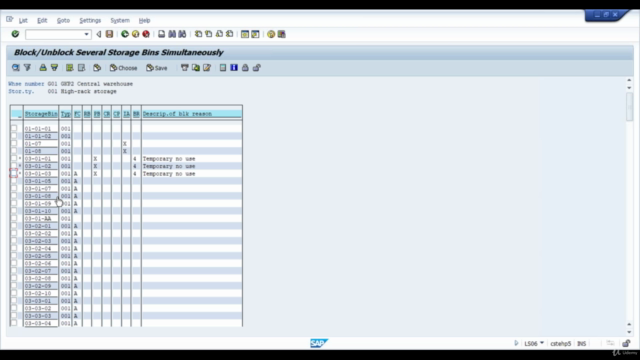This screenshot has height=360, width=640.
Task: Tick the checkbox for bin 03-01-07
Action: [x=14, y=188]
